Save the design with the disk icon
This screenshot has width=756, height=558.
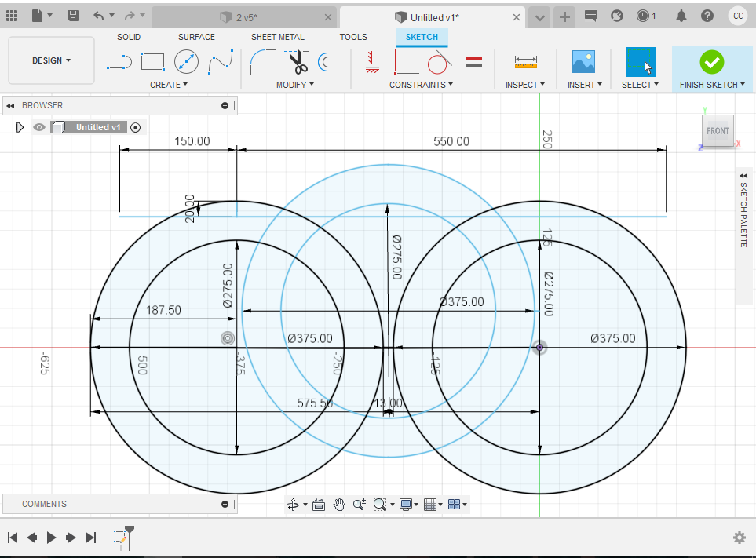(73, 16)
